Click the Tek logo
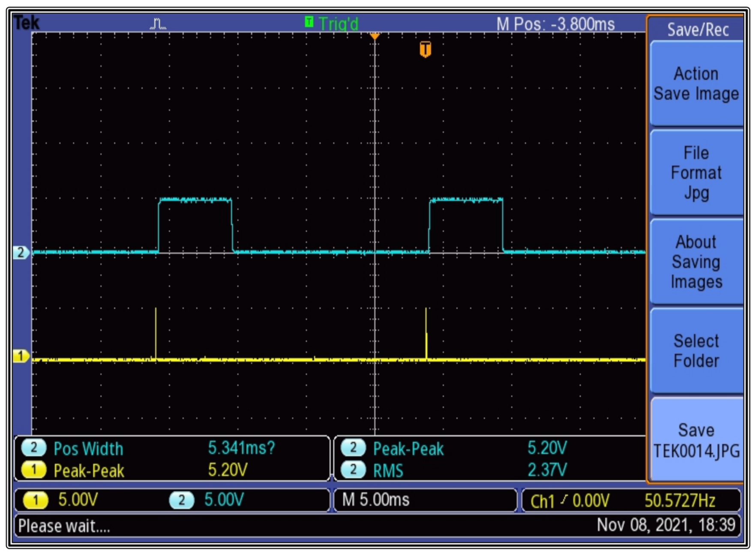The height and width of the screenshot is (555, 756). click(x=26, y=22)
